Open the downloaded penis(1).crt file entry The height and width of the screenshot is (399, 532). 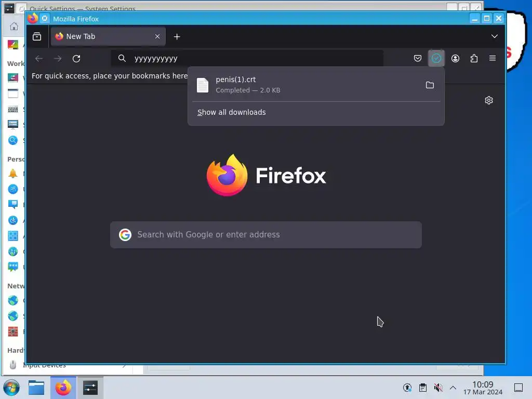(x=305, y=85)
